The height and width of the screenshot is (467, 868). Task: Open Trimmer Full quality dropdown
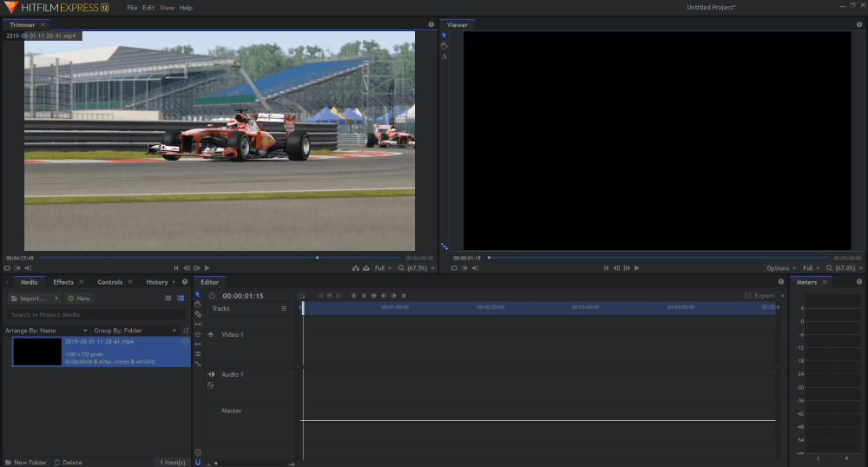point(383,268)
